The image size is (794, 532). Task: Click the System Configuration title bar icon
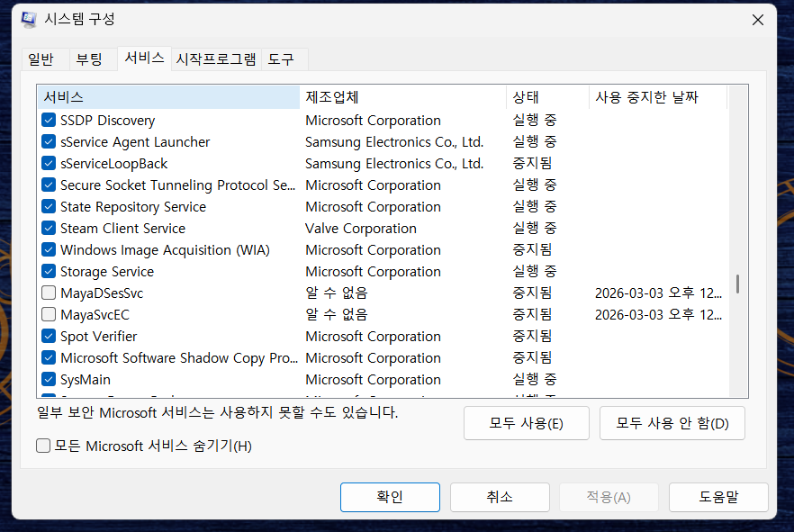tap(29, 19)
